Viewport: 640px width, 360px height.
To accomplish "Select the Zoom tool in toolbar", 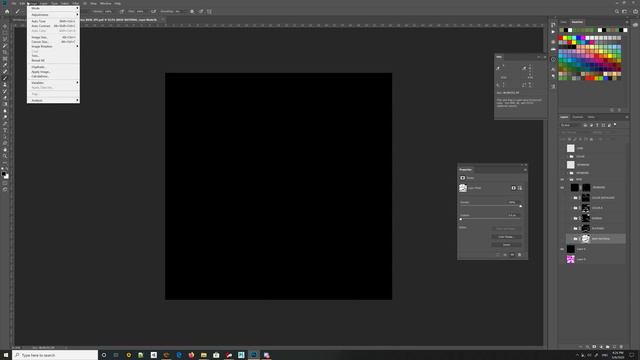I will pos(5,156).
